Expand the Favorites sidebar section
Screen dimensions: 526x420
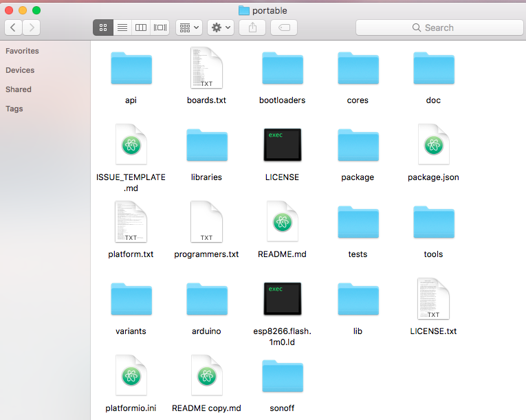[x=22, y=51]
